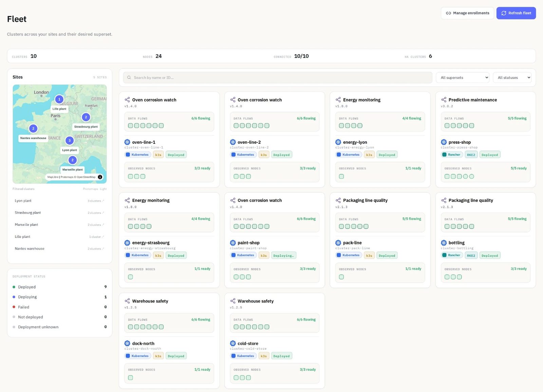
Task: Open the All supersets dropdown
Action: tap(463, 78)
